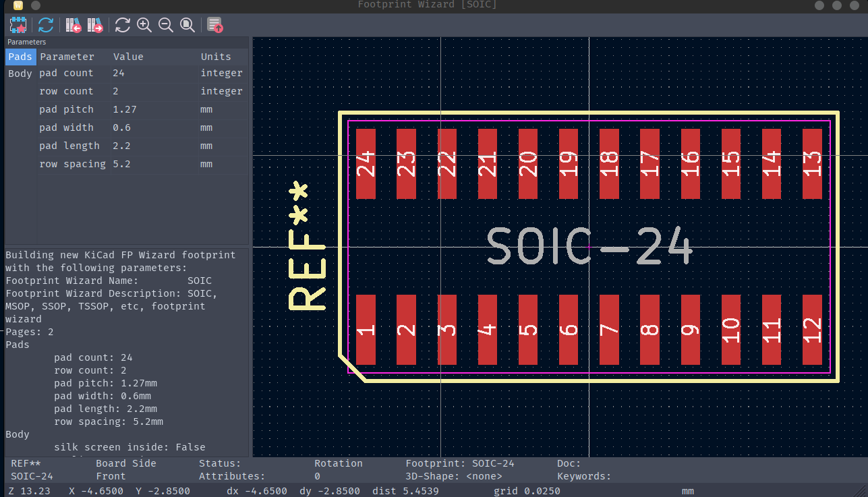Screen dimensions: 868x497
Task: Click the KiCad app icon in title bar
Action: point(18,5)
